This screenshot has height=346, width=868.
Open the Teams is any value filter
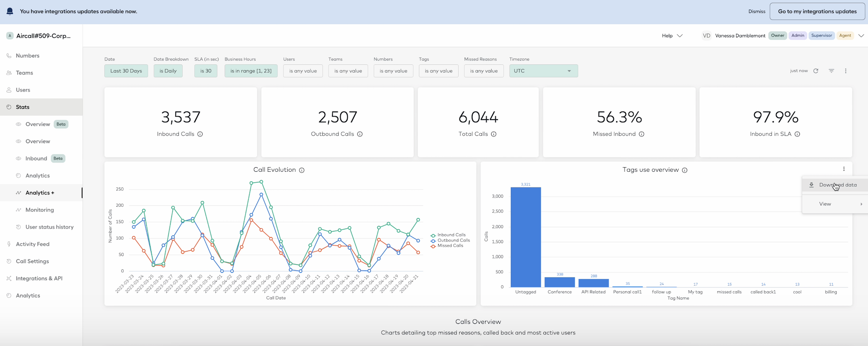348,71
